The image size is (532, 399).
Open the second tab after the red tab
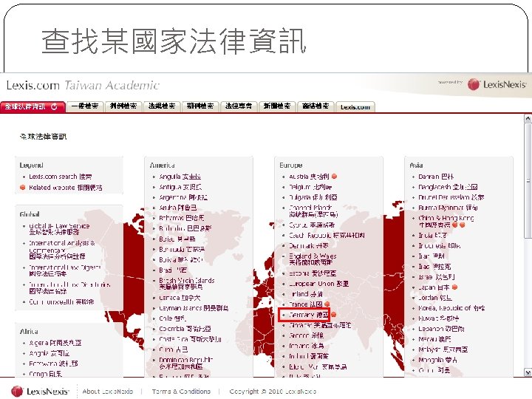coord(123,106)
